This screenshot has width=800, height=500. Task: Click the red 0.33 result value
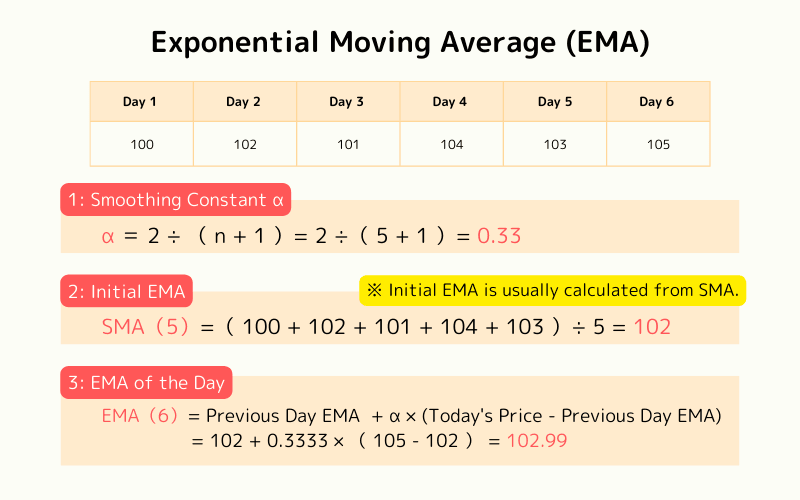tap(500, 236)
